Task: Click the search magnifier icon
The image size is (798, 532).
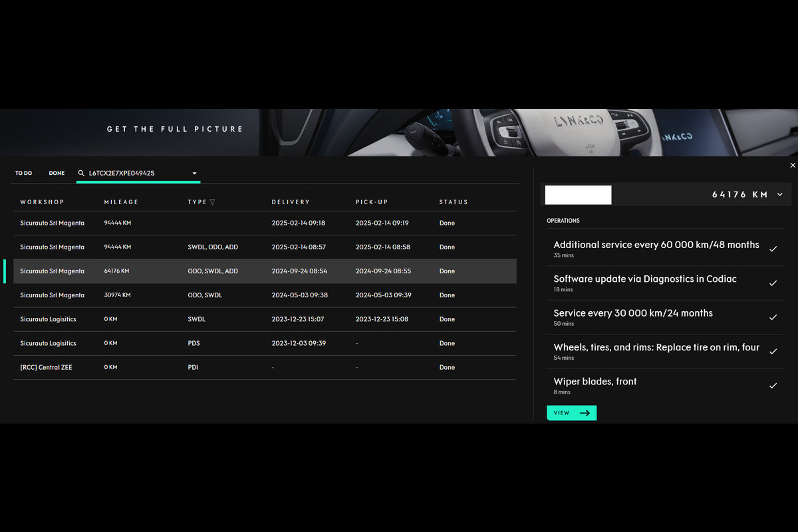Action: point(81,174)
